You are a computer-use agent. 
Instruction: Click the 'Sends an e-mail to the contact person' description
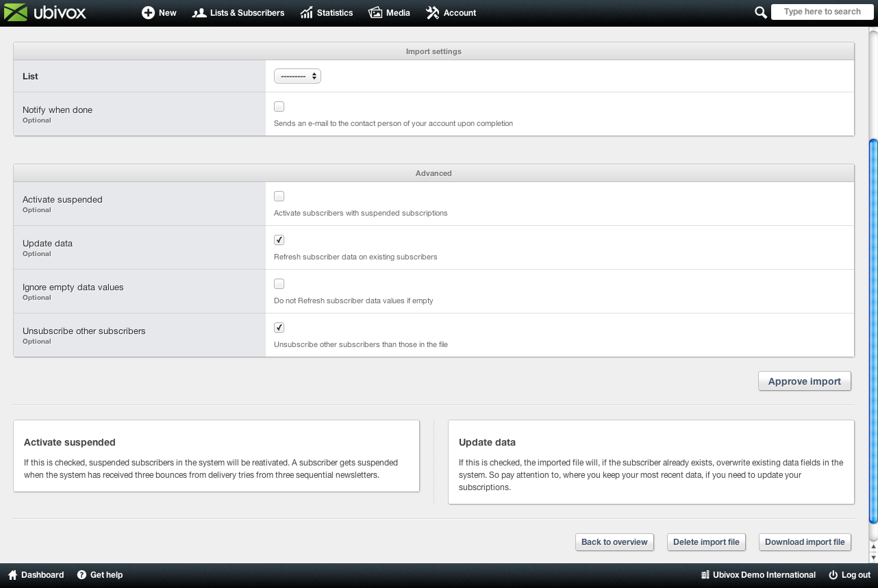pyautogui.click(x=393, y=124)
